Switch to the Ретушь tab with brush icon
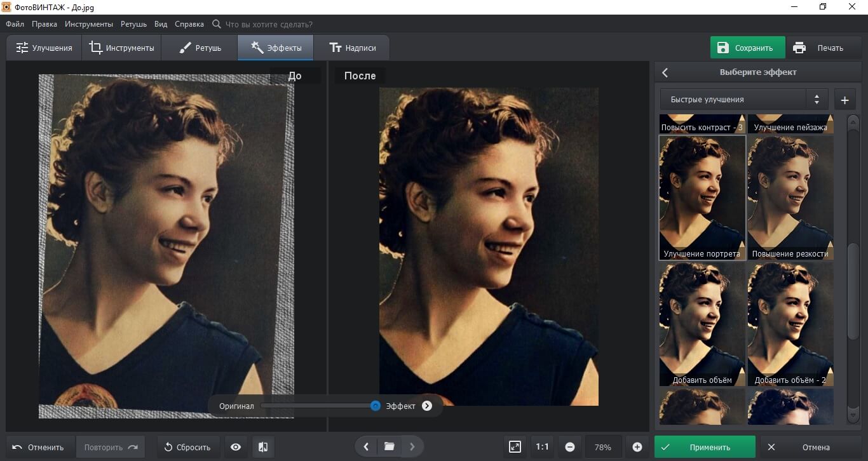Viewport: 868px width, 461px height. [x=200, y=48]
